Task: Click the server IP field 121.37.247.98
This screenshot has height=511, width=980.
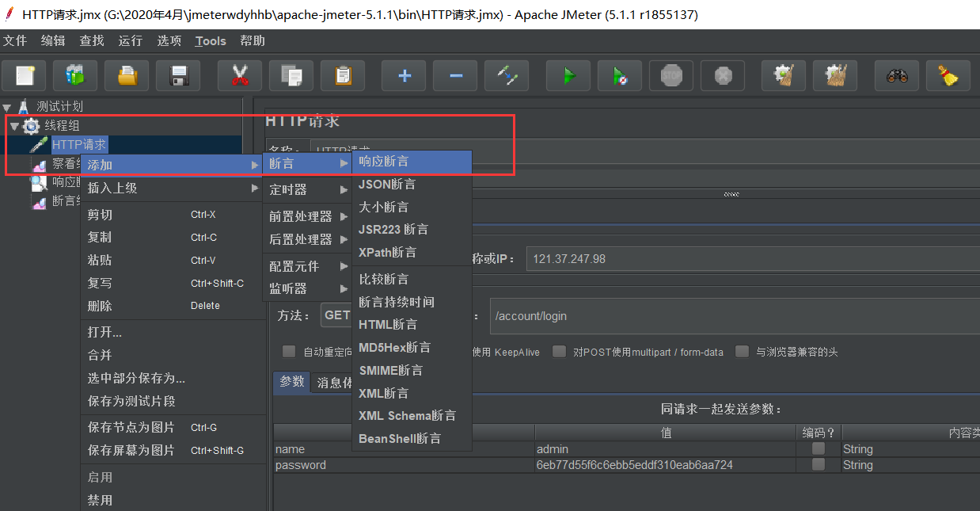Action: [x=752, y=259]
